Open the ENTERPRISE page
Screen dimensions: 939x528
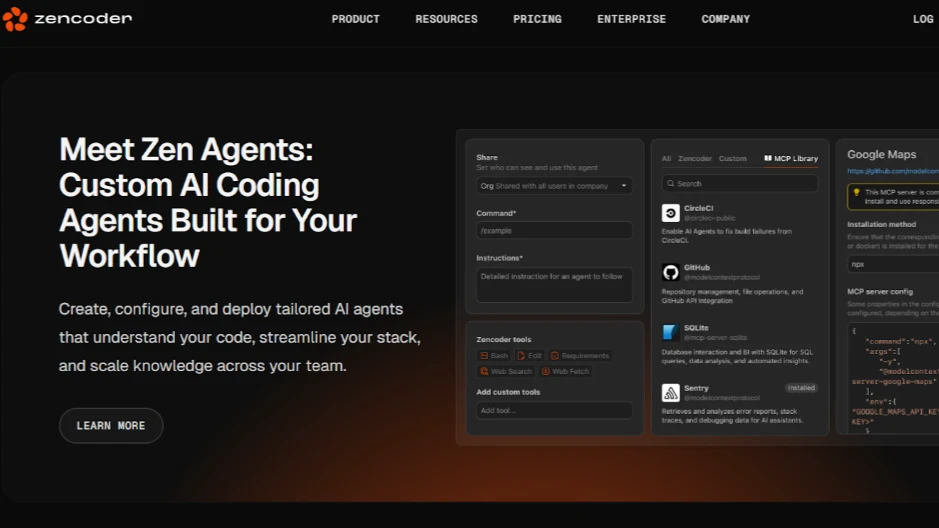(x=631, y=19)
